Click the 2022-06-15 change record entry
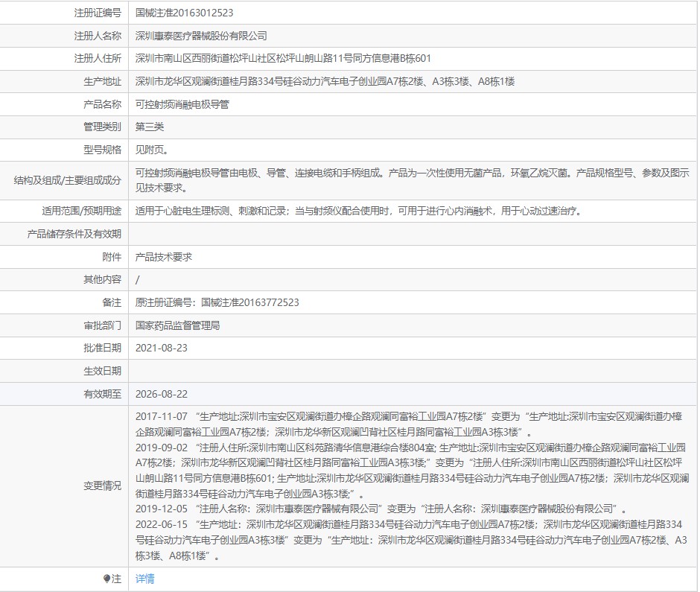The image size is (700, 592). [x=411, y=540]
